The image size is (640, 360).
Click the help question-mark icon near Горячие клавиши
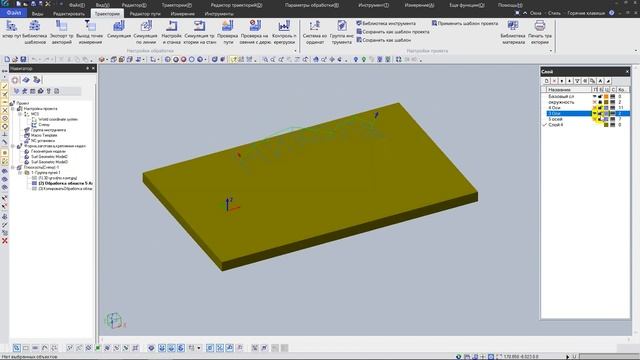[x=611, y=13]
